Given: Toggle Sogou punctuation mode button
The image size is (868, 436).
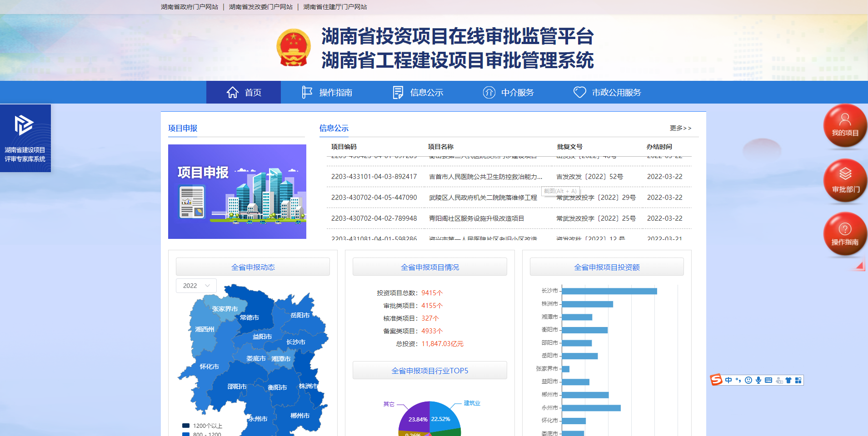Looking at the screenshot, I should [x=738, y=380].
